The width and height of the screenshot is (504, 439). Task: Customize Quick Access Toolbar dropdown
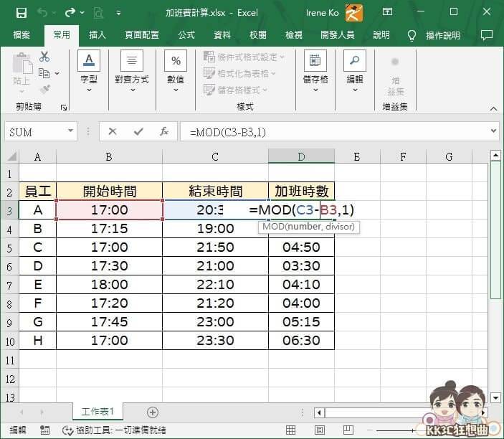coord(118,13)
